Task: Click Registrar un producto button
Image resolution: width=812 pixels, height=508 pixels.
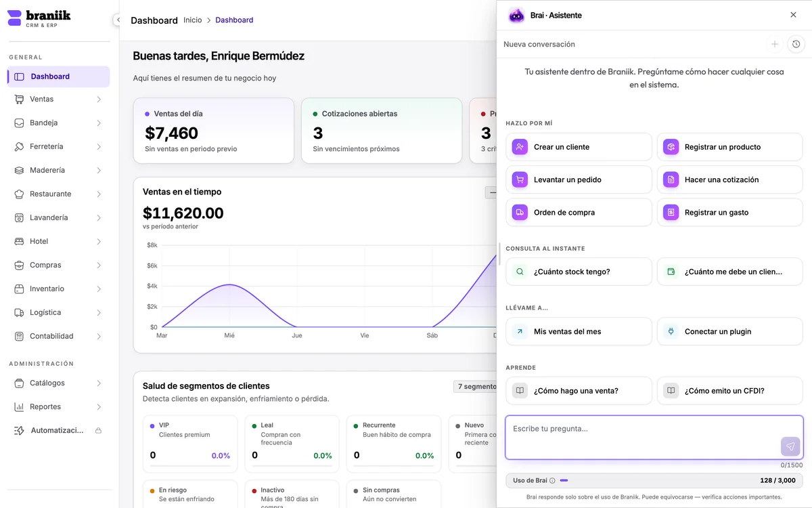Action: coord(729,147)
